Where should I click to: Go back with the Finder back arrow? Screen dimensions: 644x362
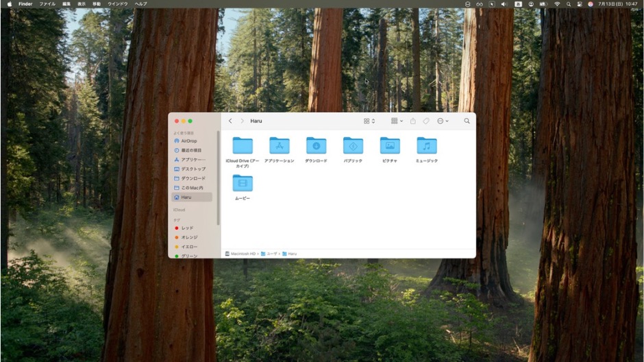[x=230, y=121]
